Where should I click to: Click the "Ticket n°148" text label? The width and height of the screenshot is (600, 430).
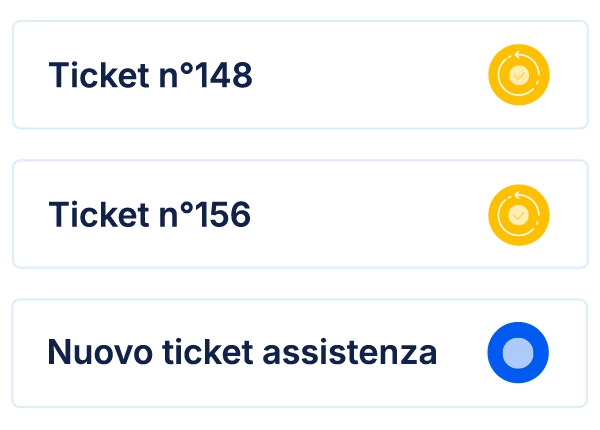150,75
